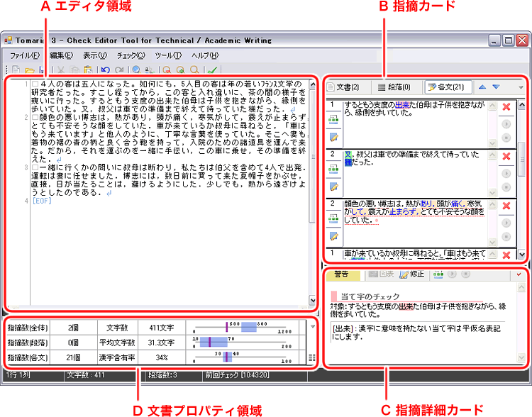Image resolution: width=532 pixels, height=417 pixels.
Task: Click detail card scrollbar down arrow
Action: [x=521, y=357]
